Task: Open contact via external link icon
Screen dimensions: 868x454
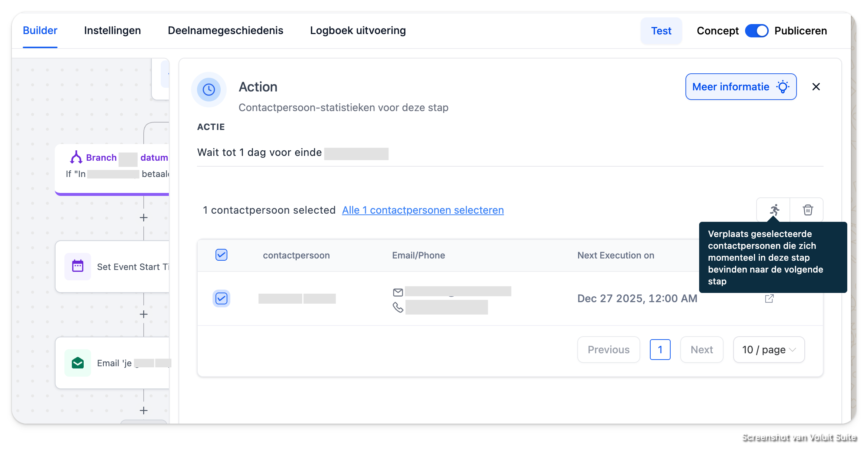Action: coord(769,298)
